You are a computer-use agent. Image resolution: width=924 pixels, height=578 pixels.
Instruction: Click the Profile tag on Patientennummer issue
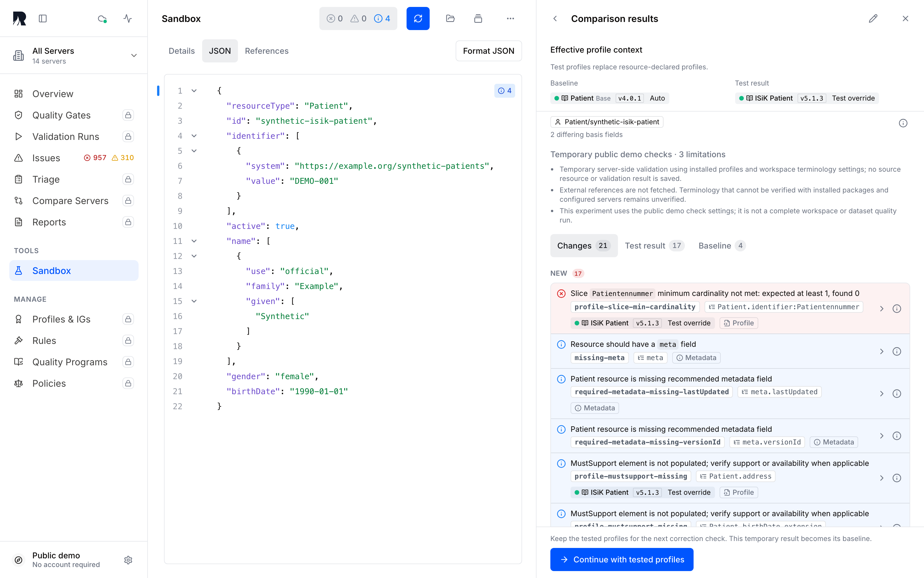pos(739,323)
